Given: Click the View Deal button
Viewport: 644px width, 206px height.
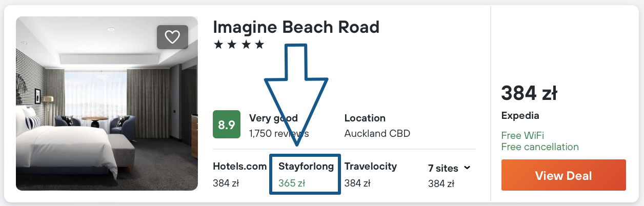Looking at the screenshot, I should click(563, 175).
